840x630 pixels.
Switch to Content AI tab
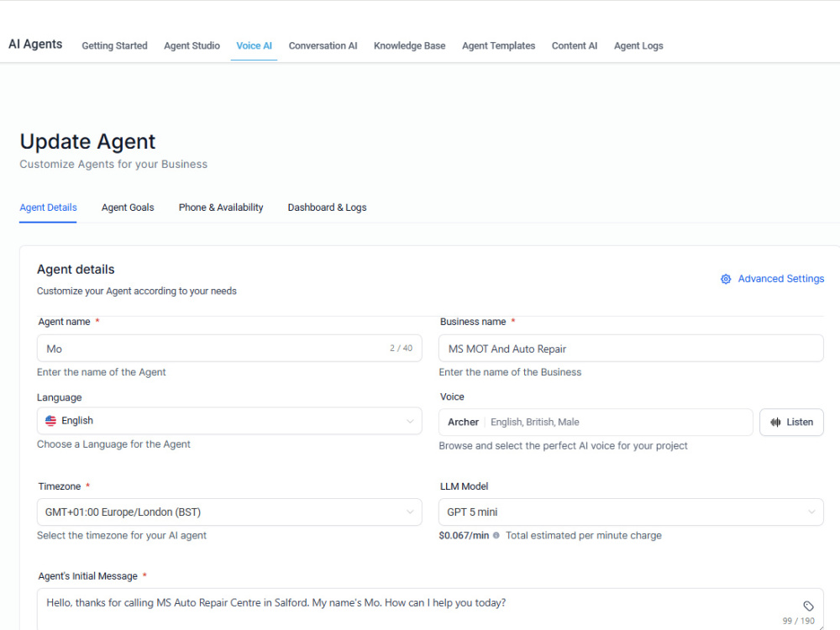pos(575,46)
